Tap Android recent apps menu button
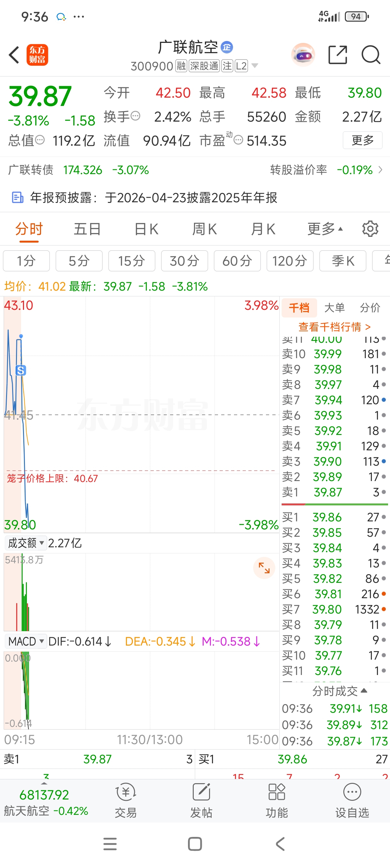This screenshot has width=390, height=868. 110,844
